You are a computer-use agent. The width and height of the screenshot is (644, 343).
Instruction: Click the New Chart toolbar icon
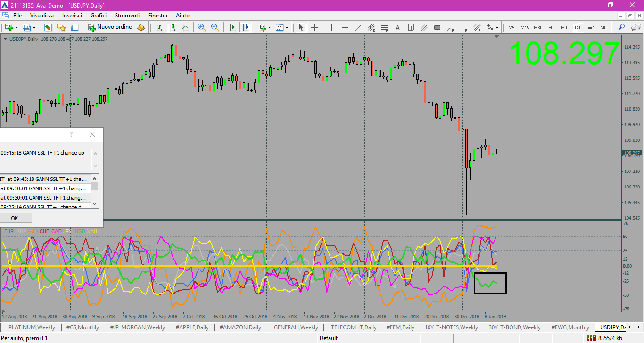coord(9,27)
